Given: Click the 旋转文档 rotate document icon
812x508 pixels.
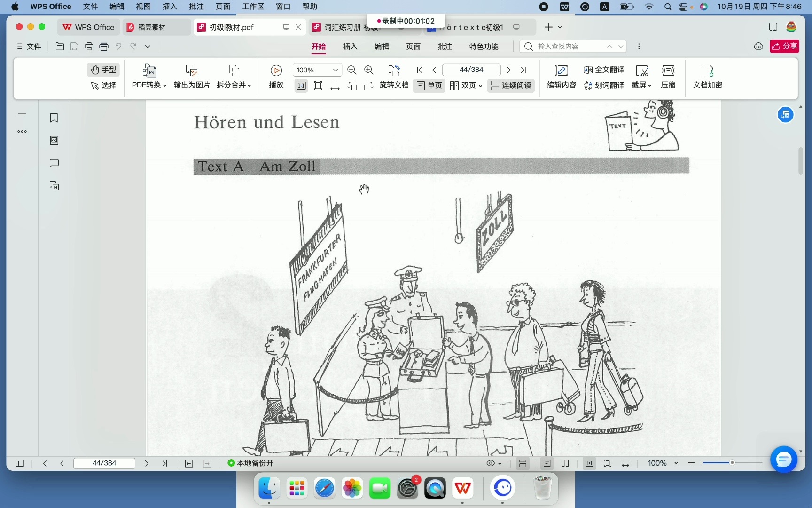Looking at the screenshot, I should pyautogui.click(x=394, y=77).
